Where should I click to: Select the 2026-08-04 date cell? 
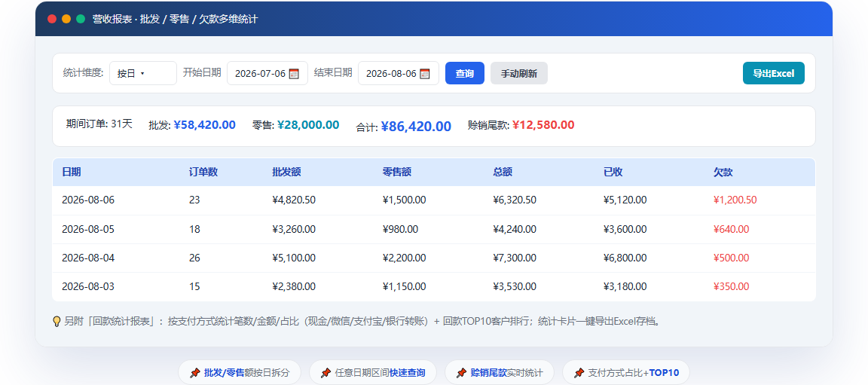(x=88, y=258)
